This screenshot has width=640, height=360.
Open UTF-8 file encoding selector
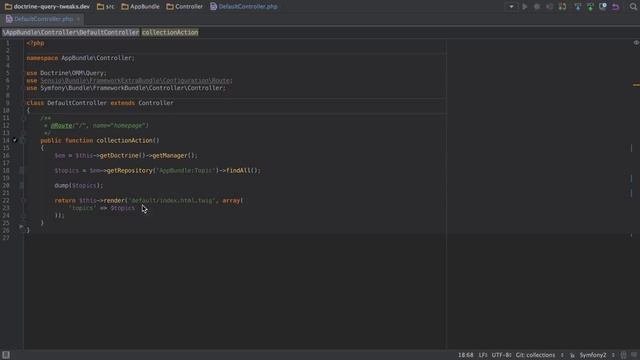click(x=501, y=355)
